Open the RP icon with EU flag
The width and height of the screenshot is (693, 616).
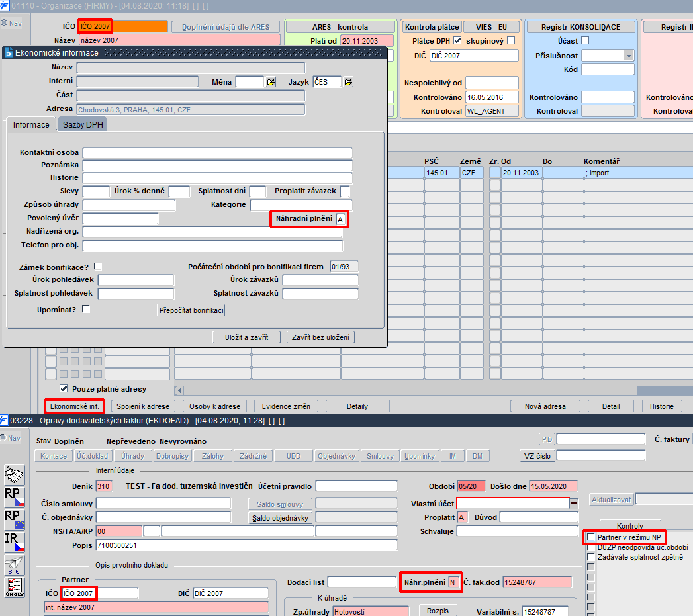tap(14, 519)
